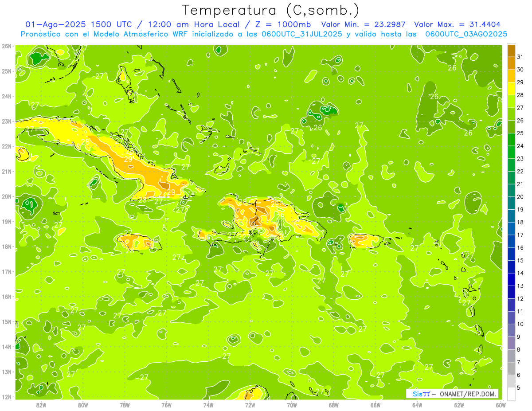Click the 25N latitude axis label
Image resolution: width=532 pixels, height=411 pixels.
click(x=6, y=71)
